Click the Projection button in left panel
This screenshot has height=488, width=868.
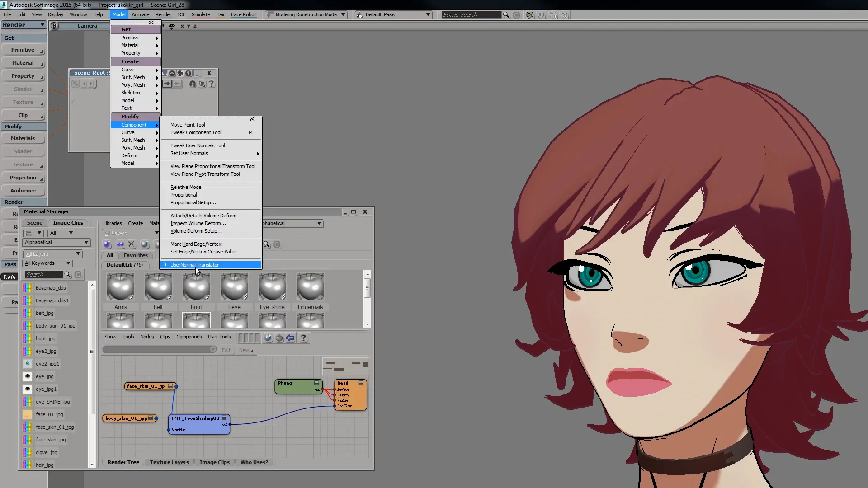(23, 178)
